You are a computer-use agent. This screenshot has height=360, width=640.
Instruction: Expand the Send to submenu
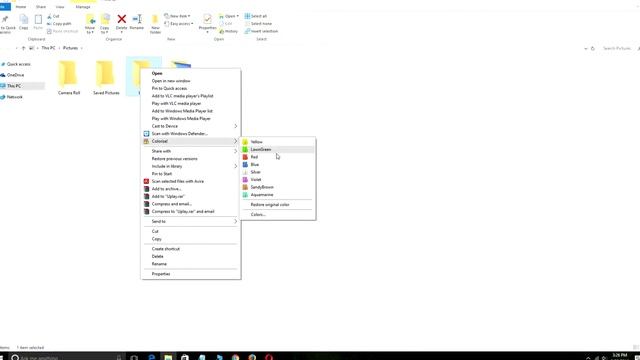pos(191,221)
